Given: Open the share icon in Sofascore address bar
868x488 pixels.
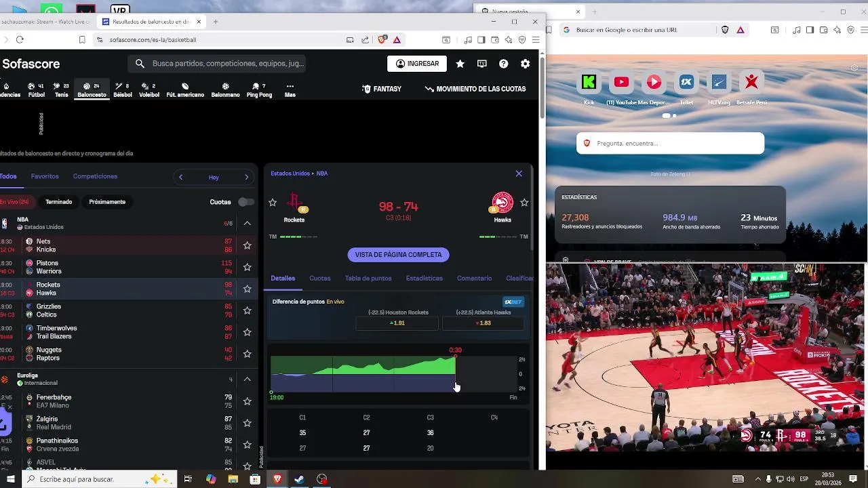Looking at the screenshot, I should 366,40.
